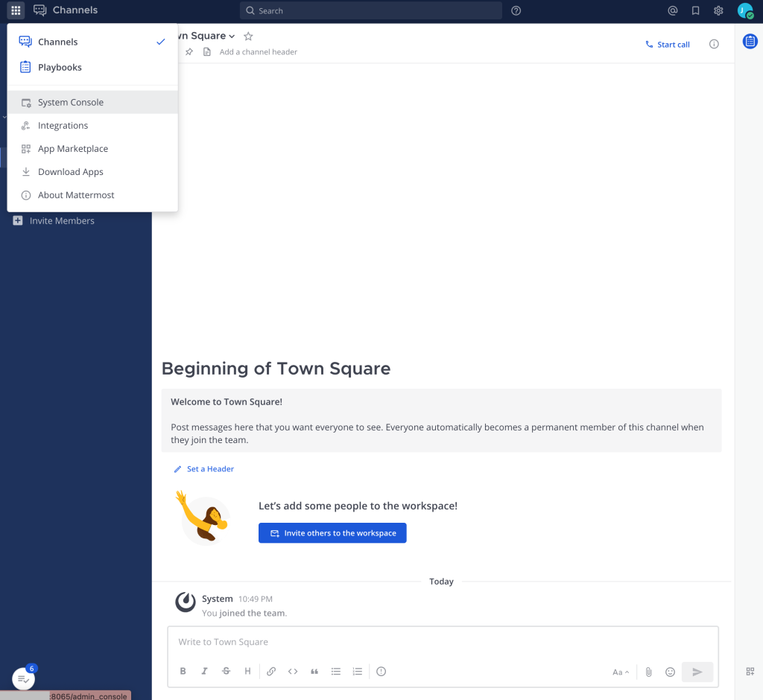763x700 pixels.
Task: Favorite the channel with star icon
Action: tap(249, 36)
